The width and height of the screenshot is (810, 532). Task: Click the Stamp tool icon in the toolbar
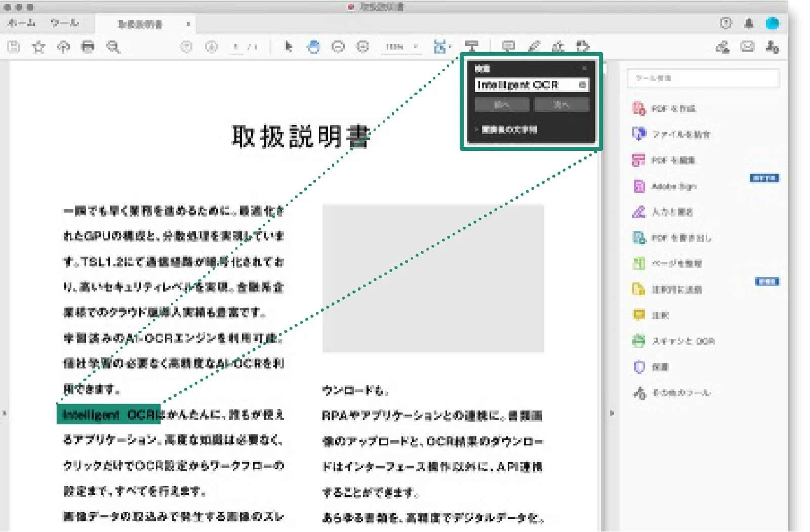(x=583, y=47)
